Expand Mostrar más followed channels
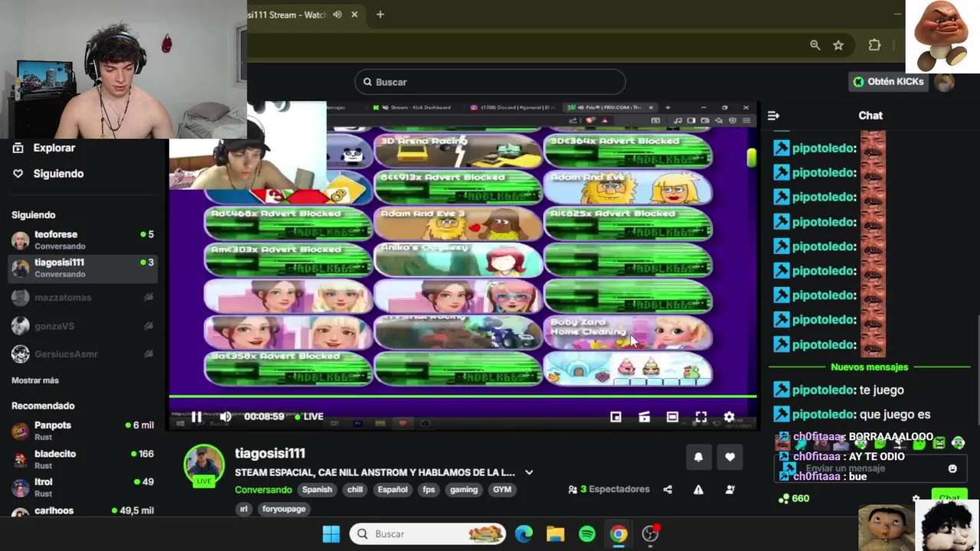Image resolution: width=980 pixels, height=551 pixels. [35, 380]
